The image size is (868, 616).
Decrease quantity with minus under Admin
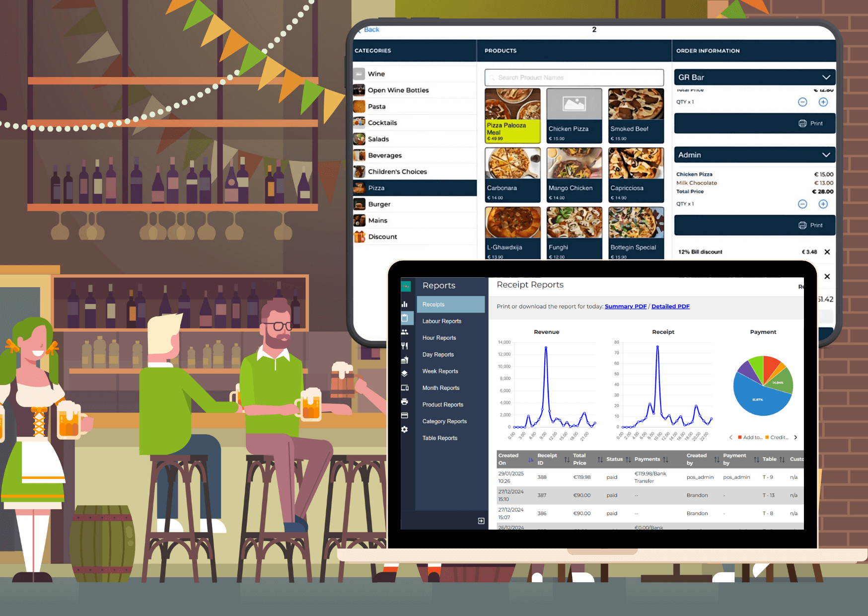[802, 204]
